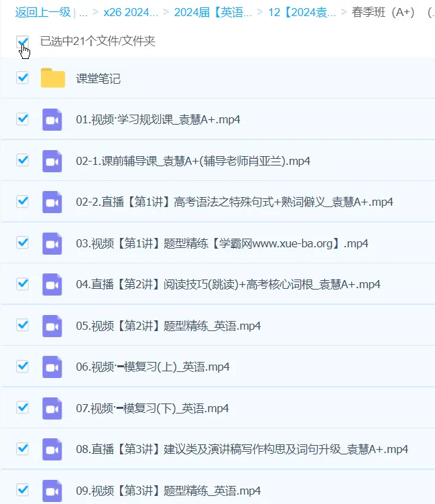
Task: Go to breadcrumb folder x26 2024...
Action: (x=131, y=12)
